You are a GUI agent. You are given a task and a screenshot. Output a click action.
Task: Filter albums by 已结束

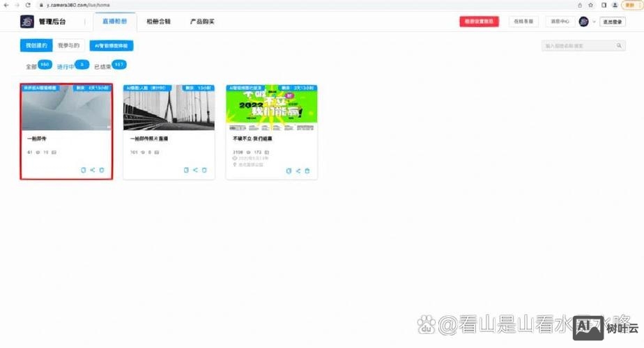click(x=102, y=67)
